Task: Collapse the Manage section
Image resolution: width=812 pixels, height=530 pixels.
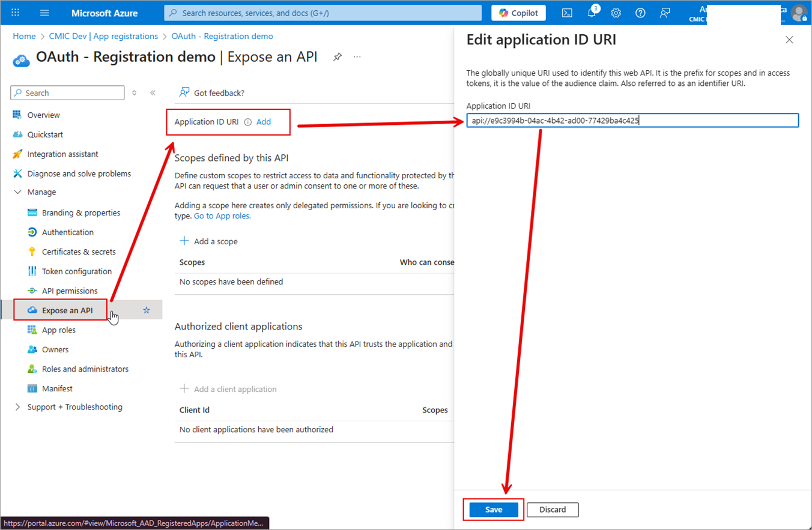Action: 19,192
